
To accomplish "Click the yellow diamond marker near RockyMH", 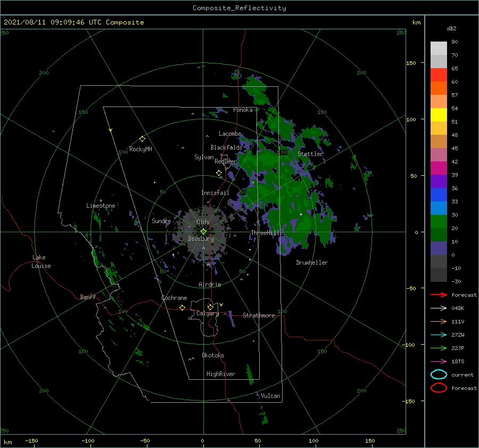I will tap(142, 139).
